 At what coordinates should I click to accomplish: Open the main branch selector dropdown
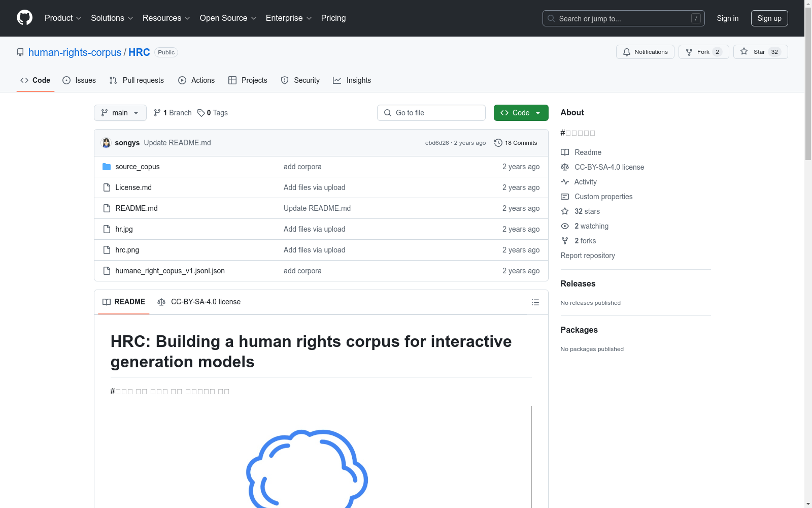pos(120,113)
